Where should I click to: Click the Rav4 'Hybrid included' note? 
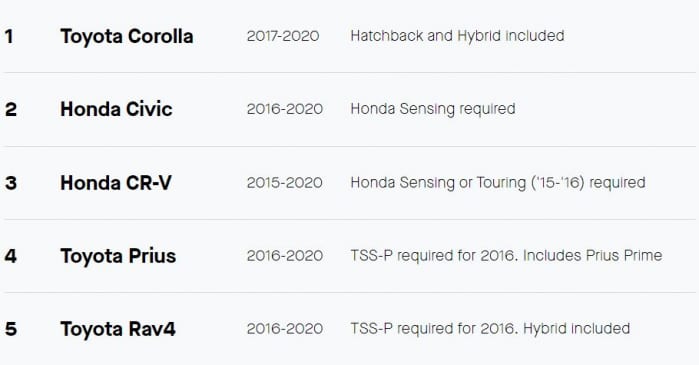[576, 329]
